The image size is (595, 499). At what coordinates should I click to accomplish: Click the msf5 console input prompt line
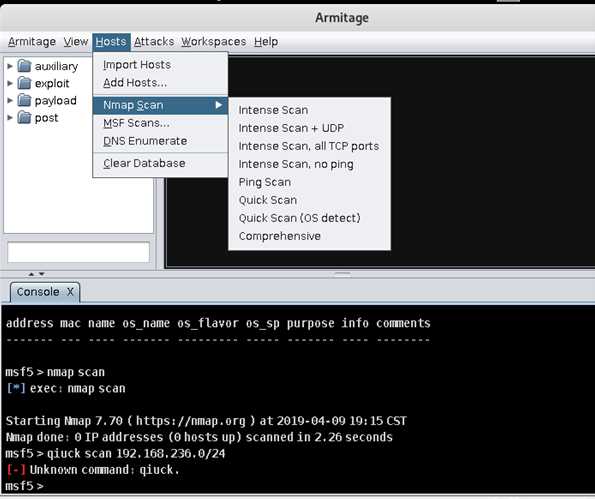(25, 486)
